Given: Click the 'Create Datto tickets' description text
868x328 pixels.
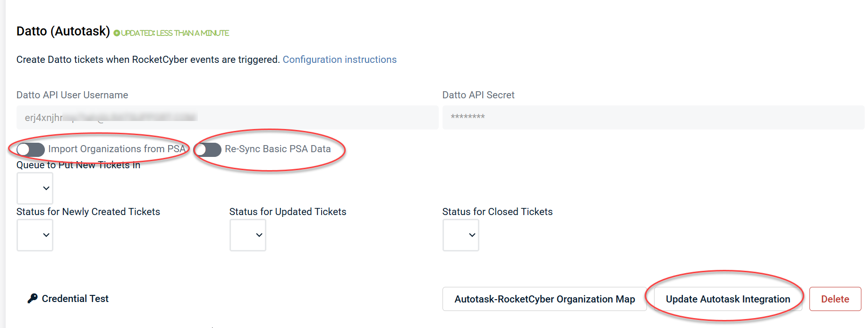Looking at the screenshot, I should pyautogui.click(x=148, y=60).
